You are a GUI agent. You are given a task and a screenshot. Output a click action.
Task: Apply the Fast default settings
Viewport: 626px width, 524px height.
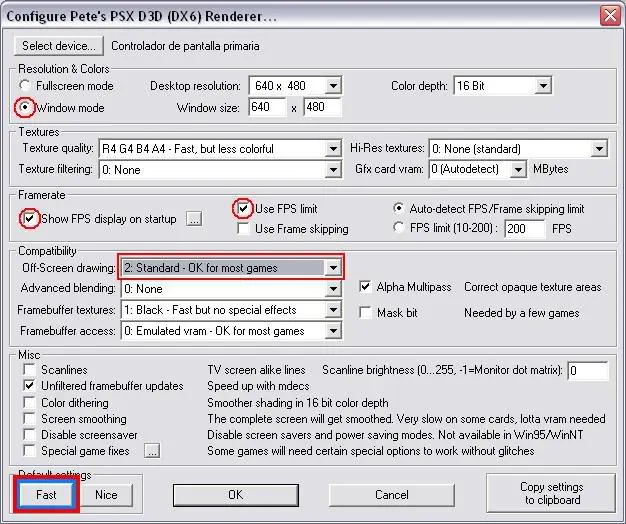pyautogui.click(x=46, y=495)
